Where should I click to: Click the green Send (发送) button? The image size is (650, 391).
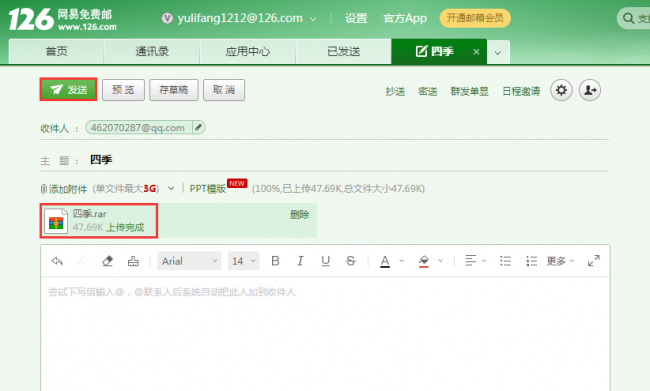[x=68, y=89]
